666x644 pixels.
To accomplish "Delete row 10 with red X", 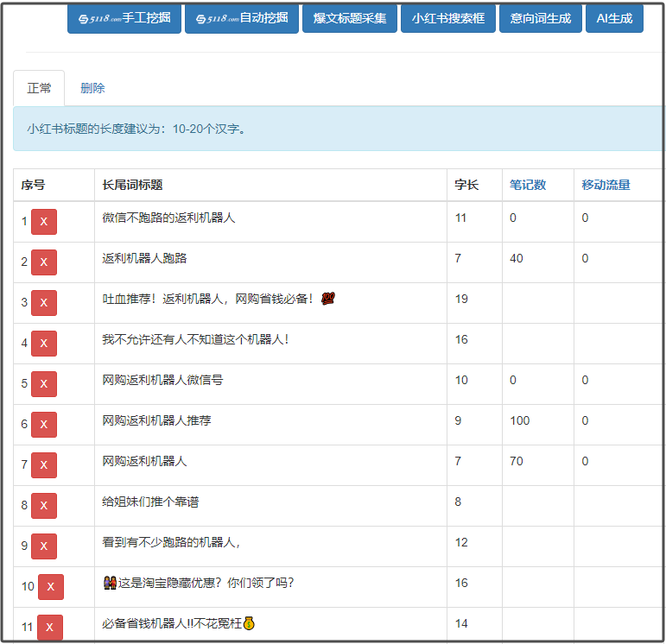I will click(x=51, y=587).
